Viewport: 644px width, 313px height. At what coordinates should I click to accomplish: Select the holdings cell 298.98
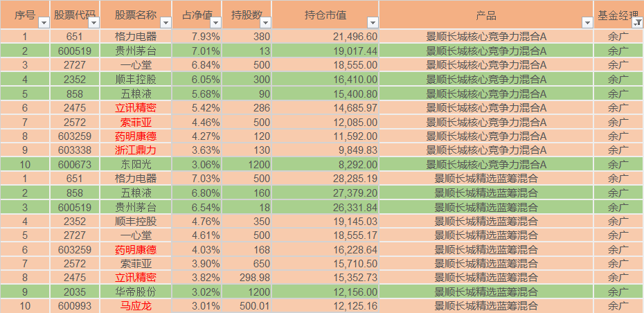pos(247,278)
